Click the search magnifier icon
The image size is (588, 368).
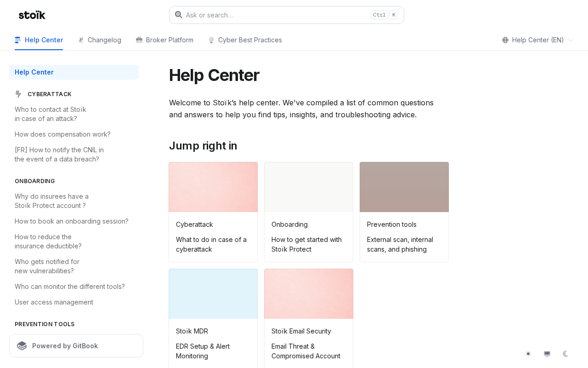[x=179, y=15]
